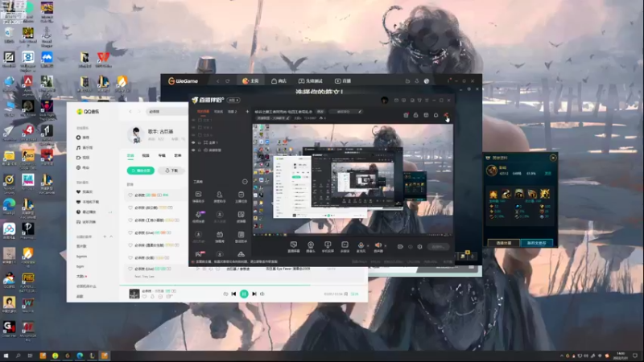Open 本地和下载 in QQ Music sidebar
The width and height of the screenshot is (644, 362).
click(x=88, y=202)
